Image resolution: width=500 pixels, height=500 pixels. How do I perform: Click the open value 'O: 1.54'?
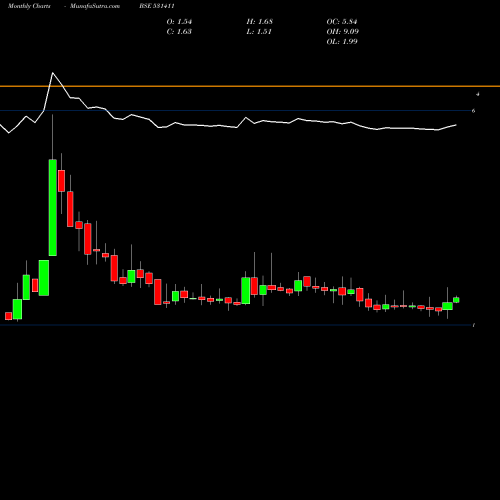pyautogui.click(x=179, y=22)
